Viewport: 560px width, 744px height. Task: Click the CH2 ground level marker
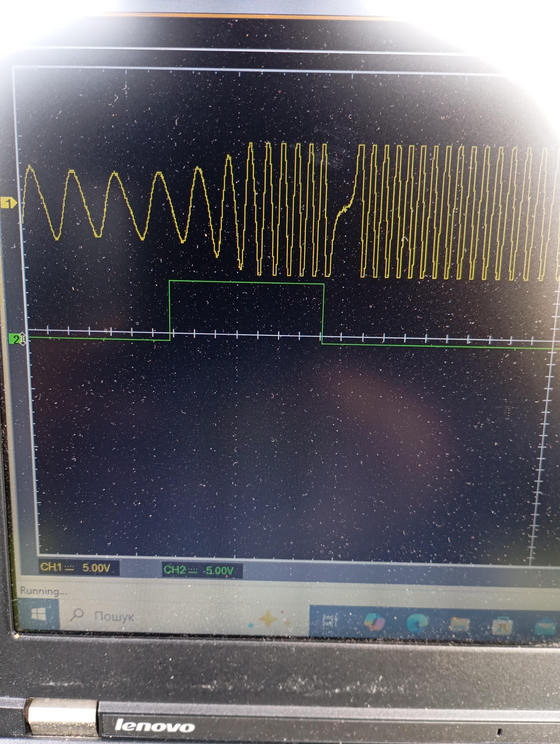pyautogui.click(x=17, y=338)
